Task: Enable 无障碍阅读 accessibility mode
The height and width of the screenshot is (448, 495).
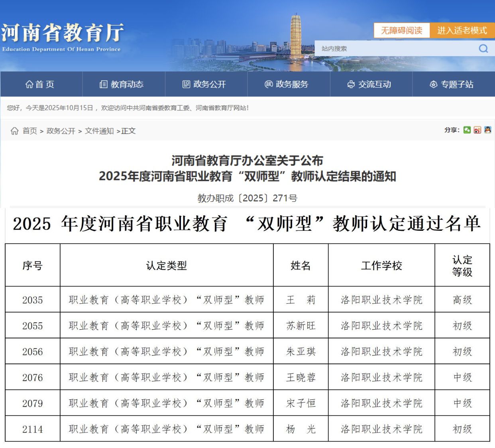Action: 401,31
